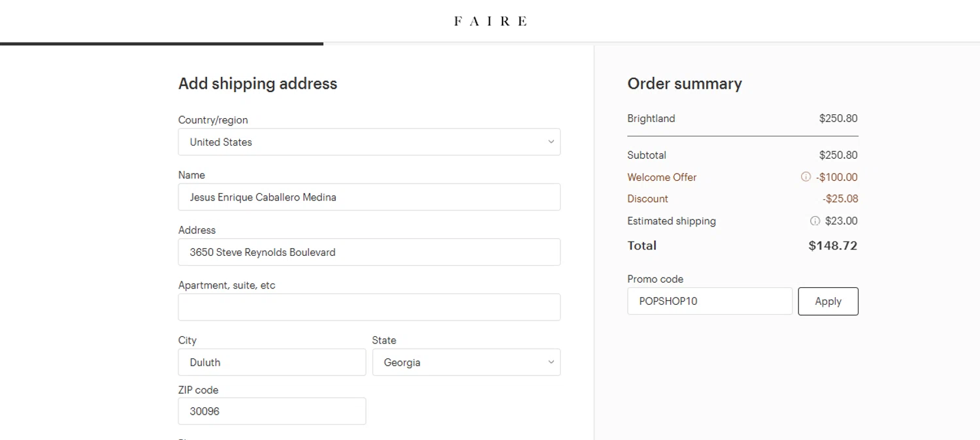980x440 pixels.
Task: Click the State field chevron arrow
Action: tap(551, 362)
